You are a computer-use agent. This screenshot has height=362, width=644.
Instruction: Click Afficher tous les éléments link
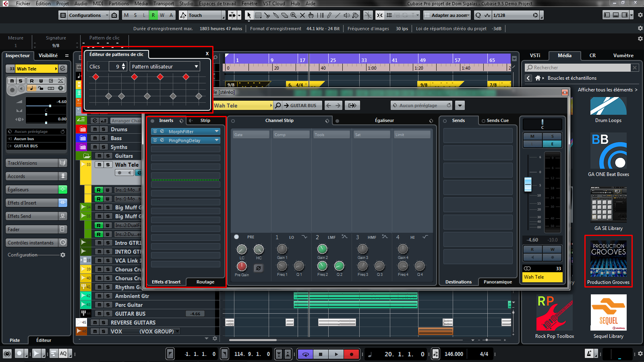pos(607,90)
